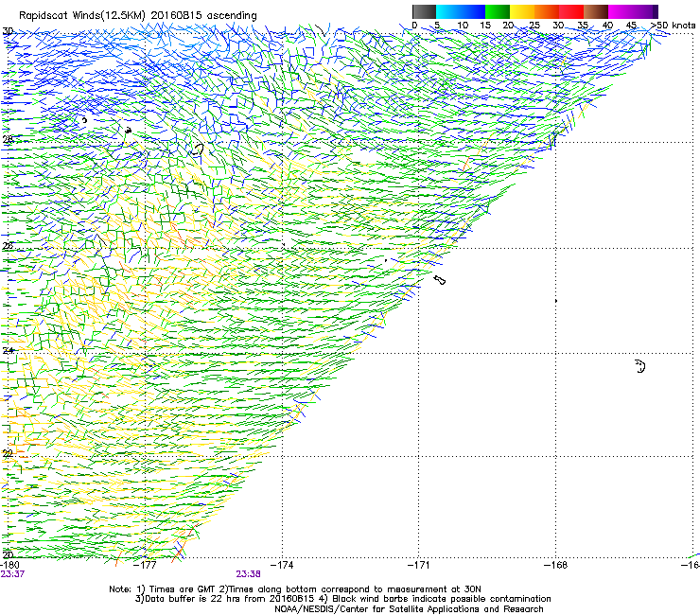Click the "-171" longitude axis label

419,565
